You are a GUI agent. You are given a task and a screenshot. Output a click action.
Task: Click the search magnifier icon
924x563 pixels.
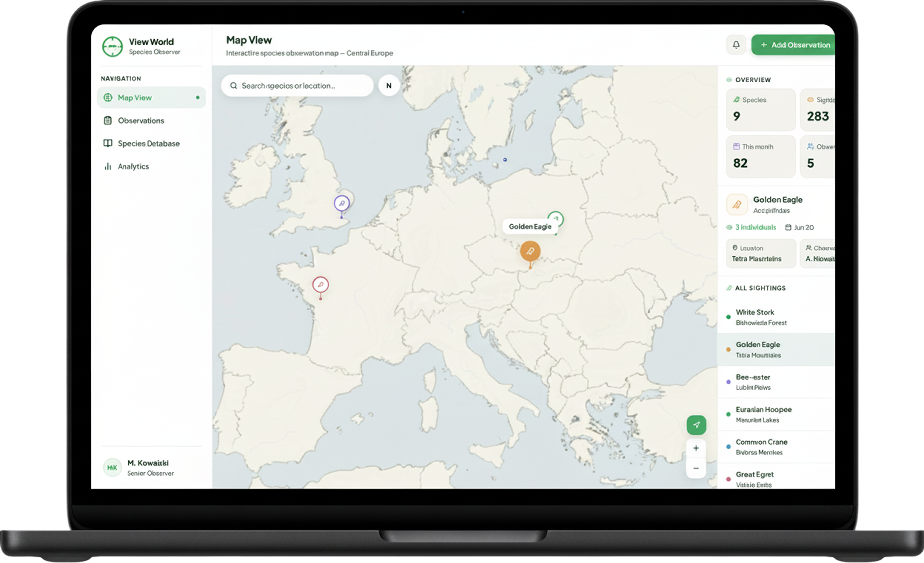[x=233, y=86]
